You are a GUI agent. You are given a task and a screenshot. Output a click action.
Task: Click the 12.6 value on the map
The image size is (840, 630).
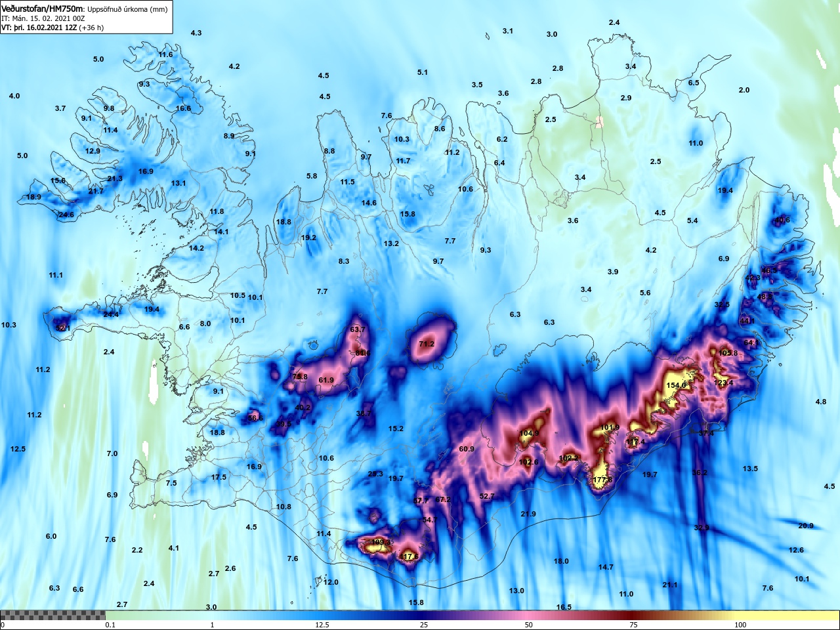[x=796, y=550]
